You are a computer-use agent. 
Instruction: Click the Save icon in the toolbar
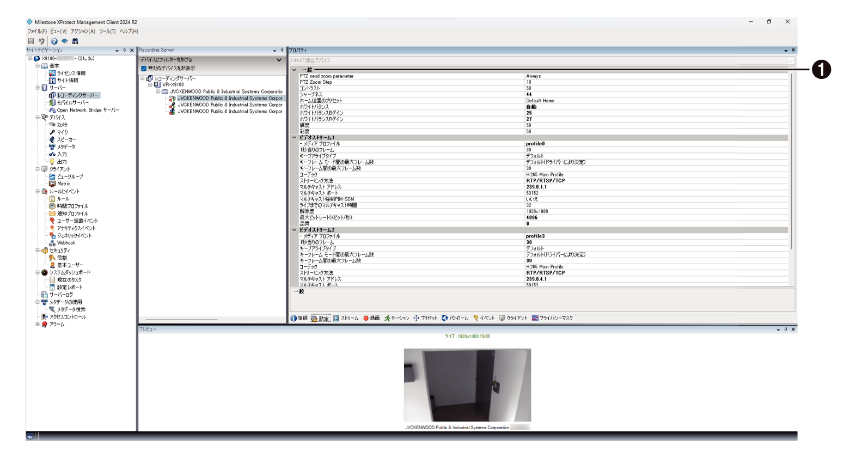tap(31, 41)
